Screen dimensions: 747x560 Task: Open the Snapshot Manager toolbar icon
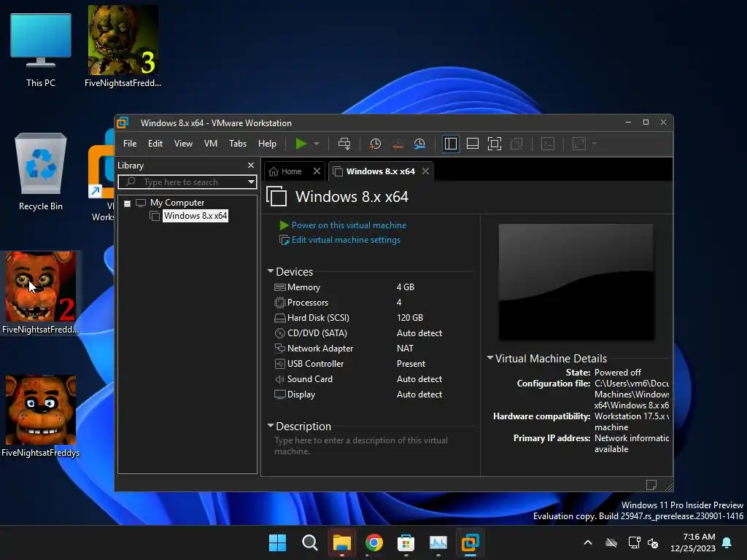click(x=419, y=144)
